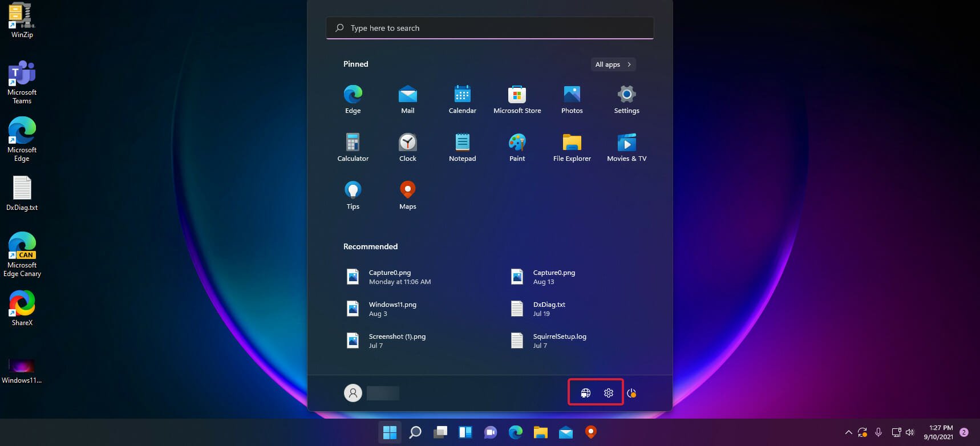Open Microsoft Store pinned app
Image resolution: width=980 pixels, height=446 pixels.
tap(517, 99)
